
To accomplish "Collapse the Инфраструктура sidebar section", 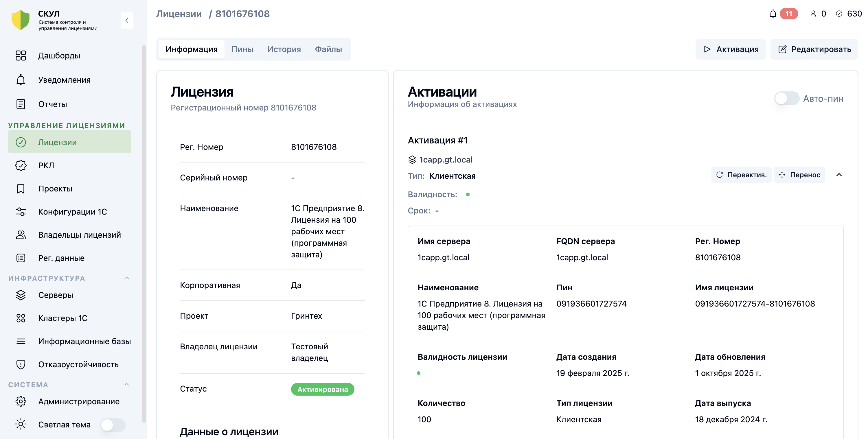I will click(127, 278).
